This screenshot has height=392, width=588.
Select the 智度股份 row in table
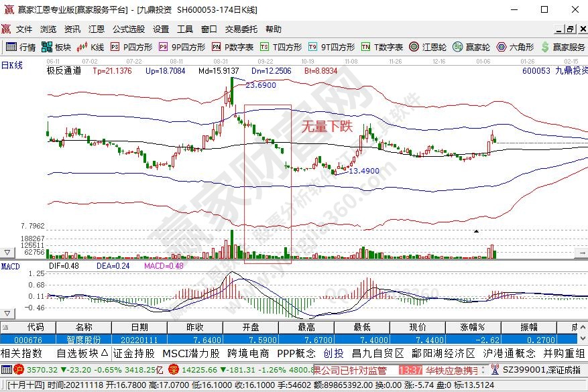[x=84, y=339]
